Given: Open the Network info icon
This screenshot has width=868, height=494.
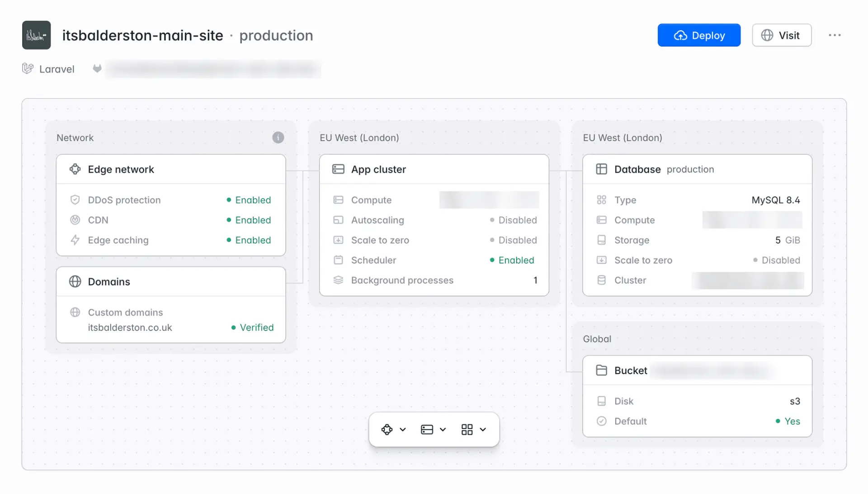Looking at the screenshot, I should click(278, 138).
